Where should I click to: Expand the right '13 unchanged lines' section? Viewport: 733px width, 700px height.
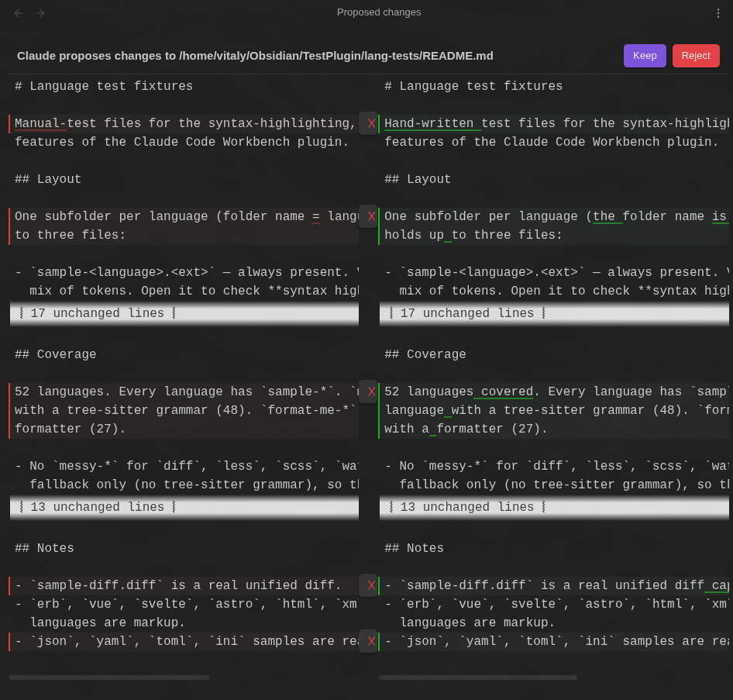pos(554,507)
